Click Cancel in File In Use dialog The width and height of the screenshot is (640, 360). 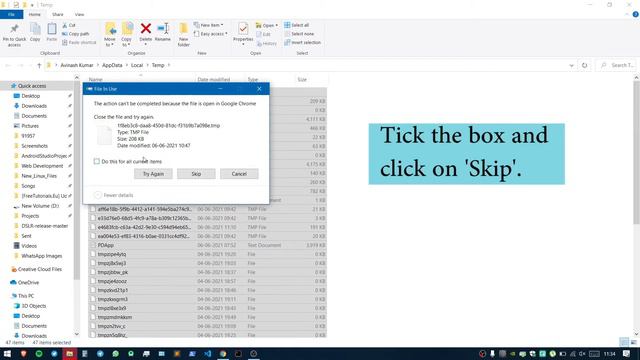[x=239, y=174]
